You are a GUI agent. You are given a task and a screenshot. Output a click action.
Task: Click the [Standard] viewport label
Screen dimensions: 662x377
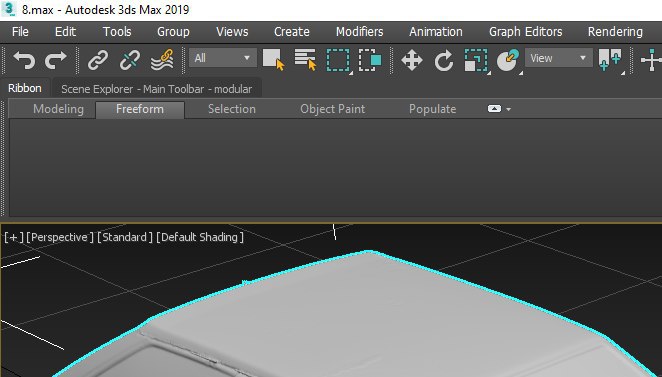(x=125, y=237)
